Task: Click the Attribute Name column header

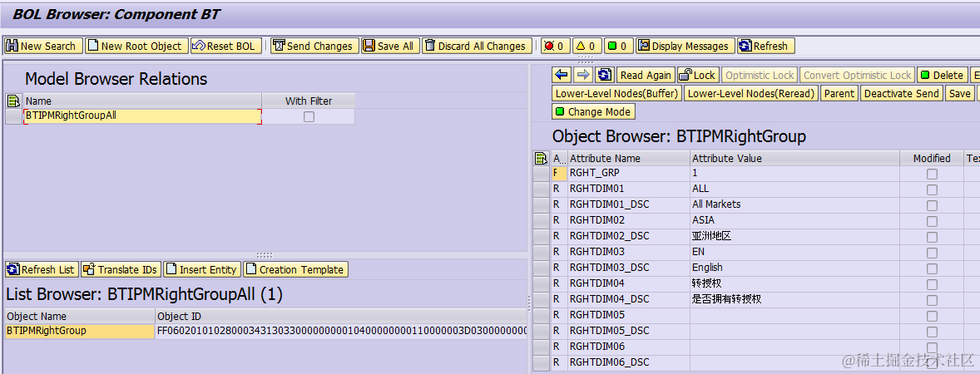Action: click(629, 159)
